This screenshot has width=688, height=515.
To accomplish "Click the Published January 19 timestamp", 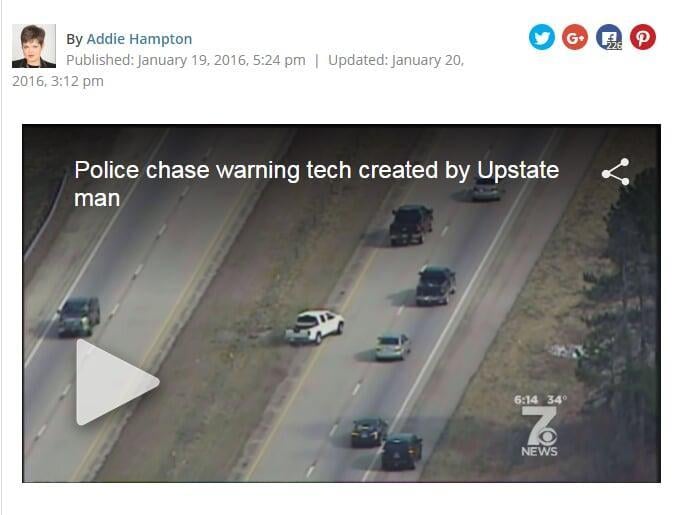I will [186, 60].
